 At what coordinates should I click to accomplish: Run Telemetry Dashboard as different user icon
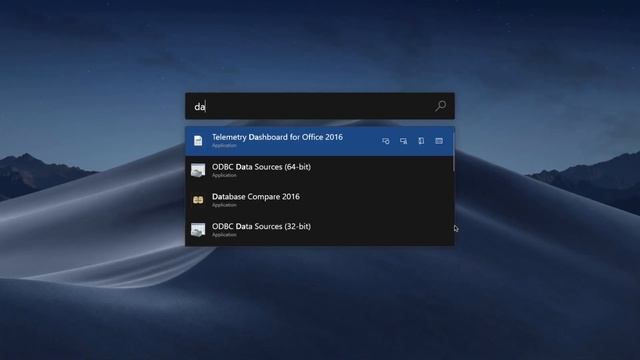click(403, 141)
